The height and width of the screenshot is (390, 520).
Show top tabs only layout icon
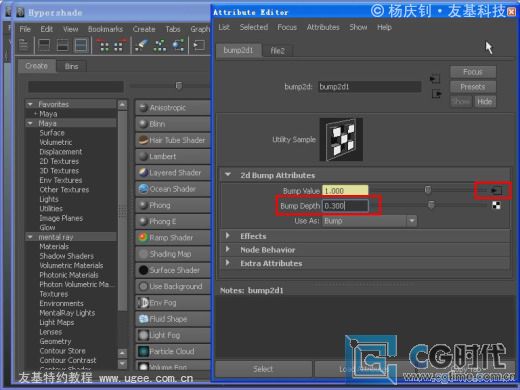[44, 45]
